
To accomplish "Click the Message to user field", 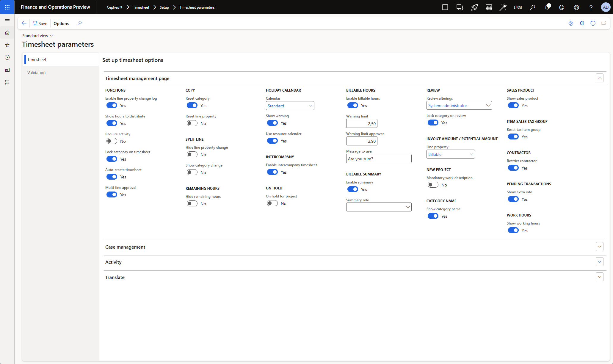I will 379,159.
